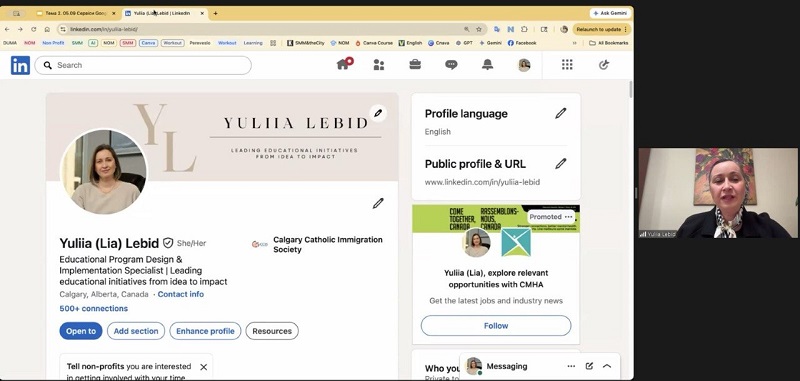The image size is (800, 381).
Task: Edit profile intro with pencil icon
Action: tap(378, 204)
